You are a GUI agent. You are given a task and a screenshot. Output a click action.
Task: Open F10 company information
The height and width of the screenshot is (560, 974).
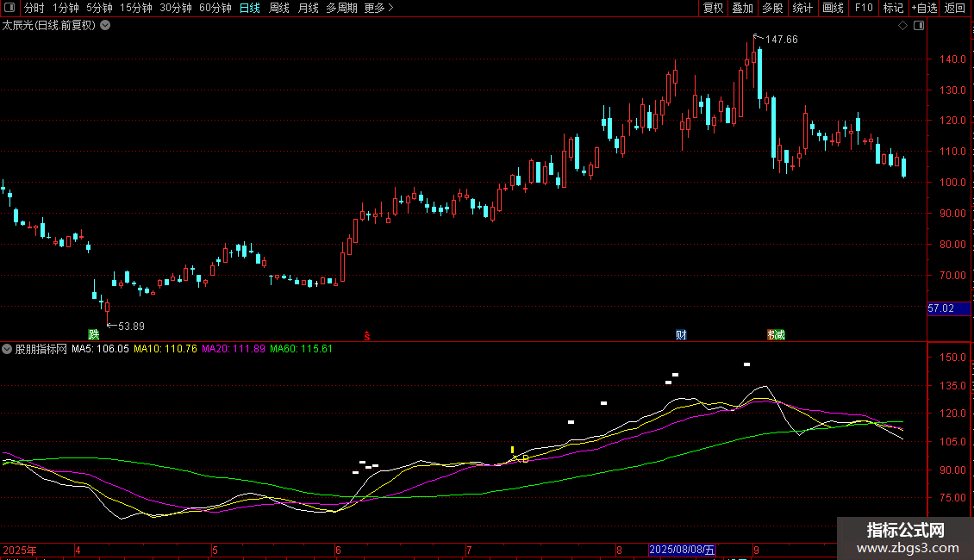coord(864,8)
